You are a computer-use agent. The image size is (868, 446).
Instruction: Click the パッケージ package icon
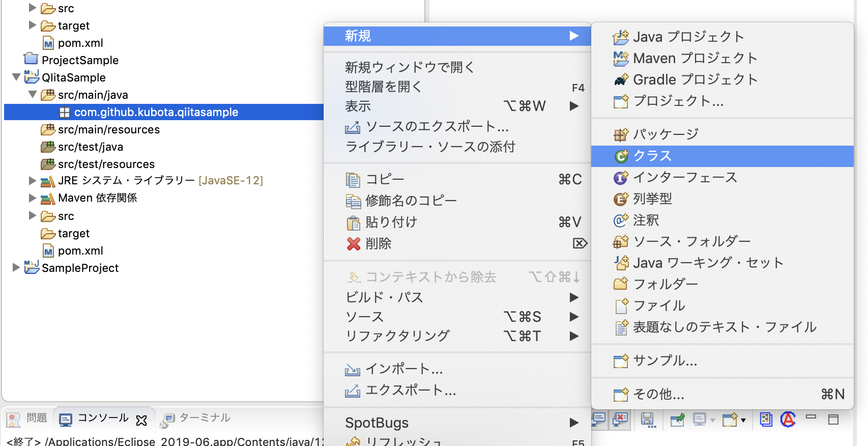621,134
